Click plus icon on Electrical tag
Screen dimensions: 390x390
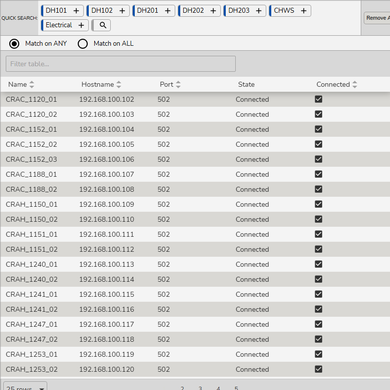81,25
